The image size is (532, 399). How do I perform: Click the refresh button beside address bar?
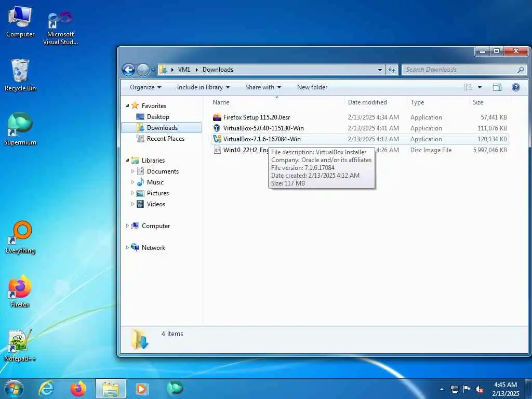[392, 70]
